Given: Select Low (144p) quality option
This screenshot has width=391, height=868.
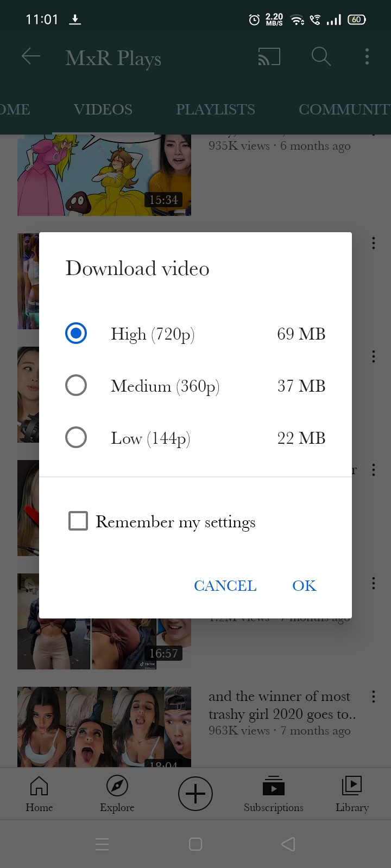Looking at the screenshot, I should tap(76, 437).
